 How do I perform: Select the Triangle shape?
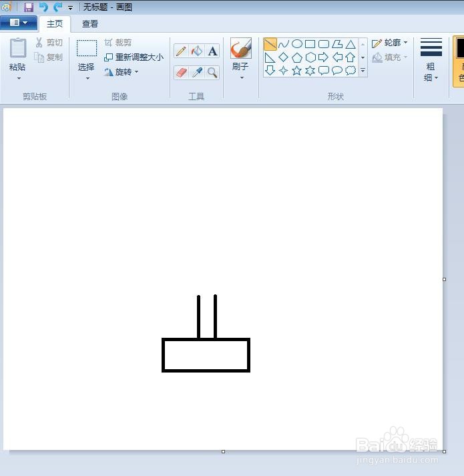(x=350, y=44)
